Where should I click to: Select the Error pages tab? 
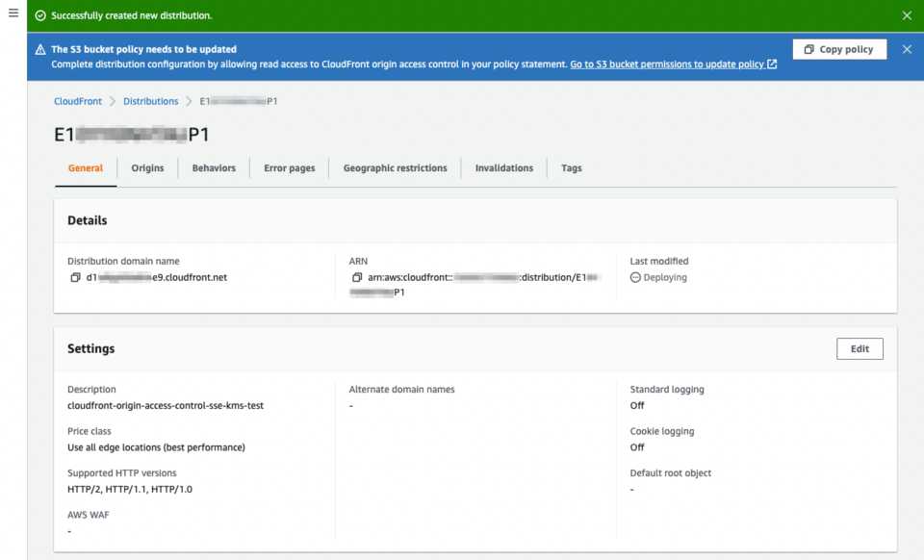click(289, 167)
